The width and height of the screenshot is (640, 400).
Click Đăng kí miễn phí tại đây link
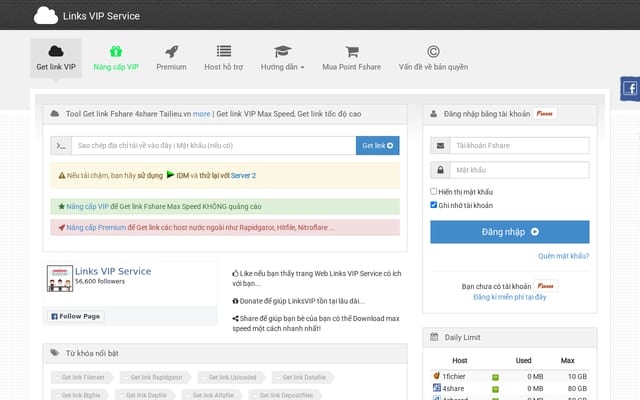point(509,297)
